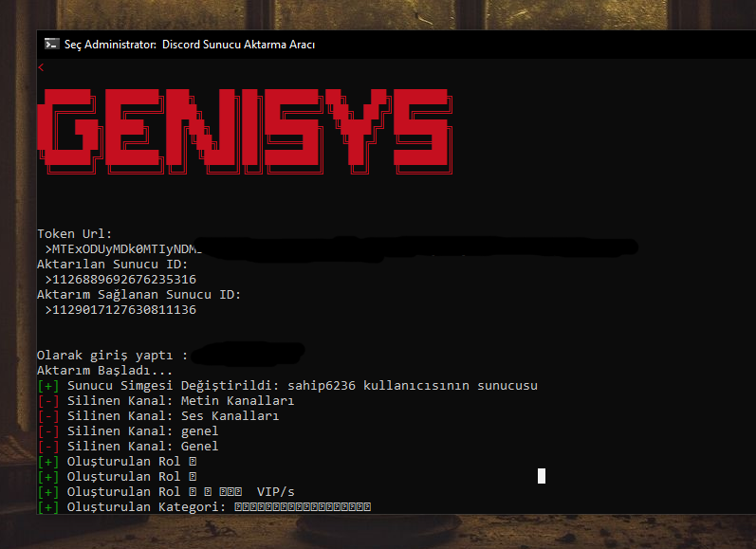Click the server ID 1129017127630811136

click(120, 310)
